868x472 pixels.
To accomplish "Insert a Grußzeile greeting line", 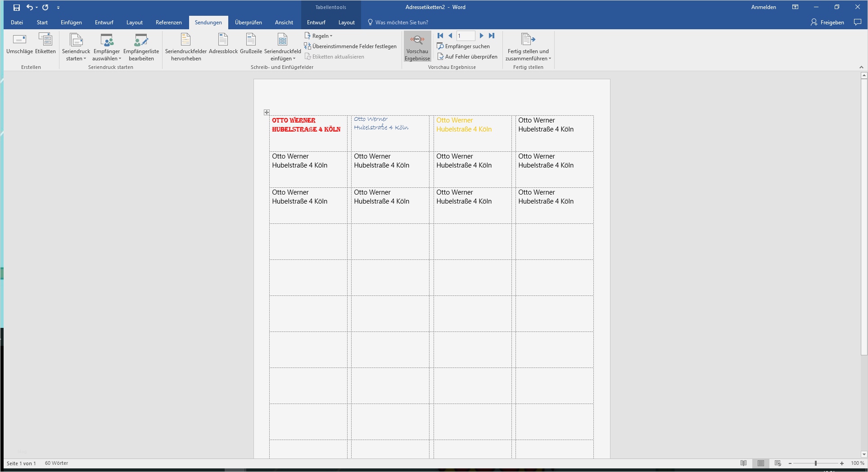I will tap(251, 46).
